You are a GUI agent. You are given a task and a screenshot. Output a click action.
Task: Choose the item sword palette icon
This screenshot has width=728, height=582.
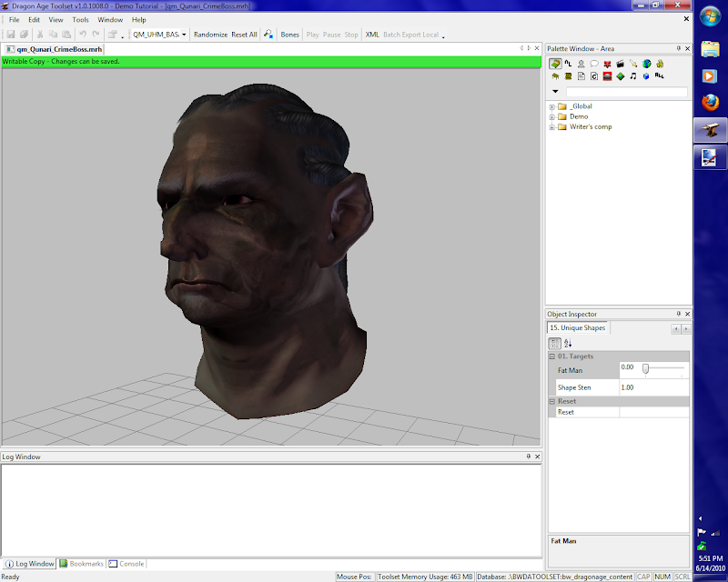[632, 64]
